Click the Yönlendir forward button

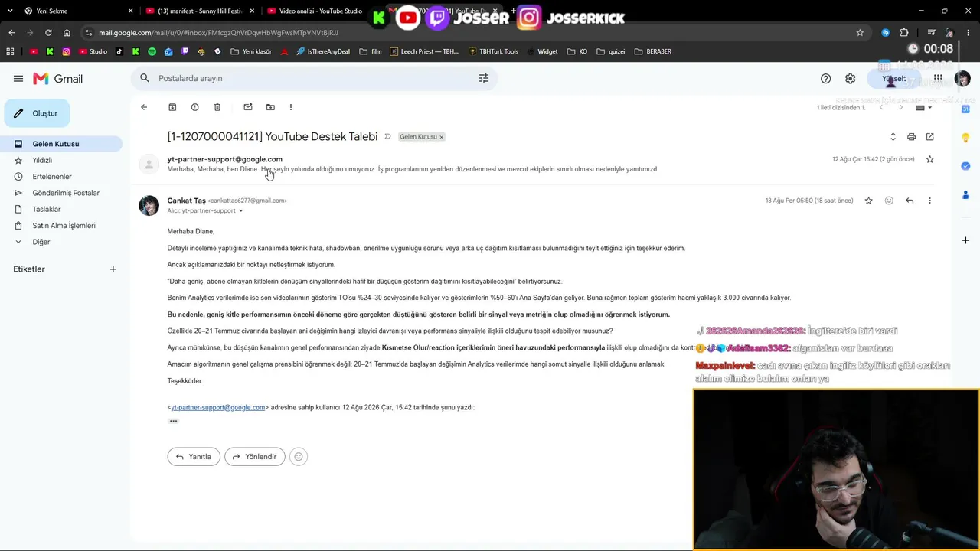[255, 457]
